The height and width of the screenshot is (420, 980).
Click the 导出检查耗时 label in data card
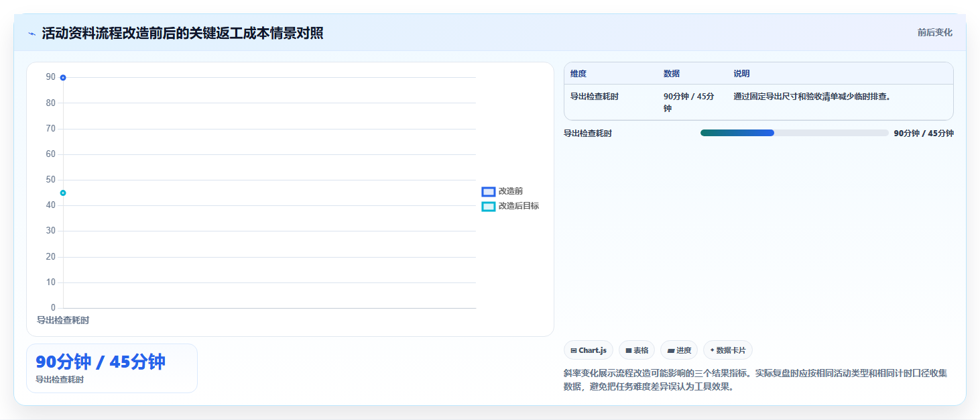click(60, 380)
